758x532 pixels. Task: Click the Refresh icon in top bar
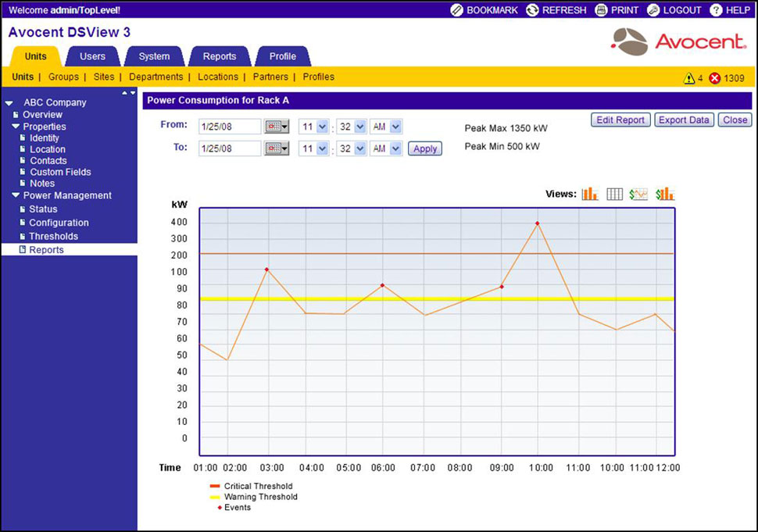[x=532, y=10]
